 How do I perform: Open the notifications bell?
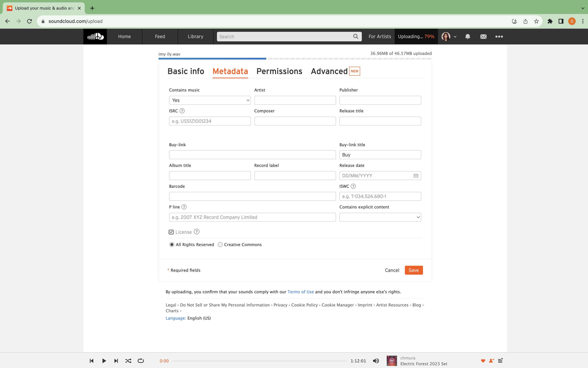(467, 36)
